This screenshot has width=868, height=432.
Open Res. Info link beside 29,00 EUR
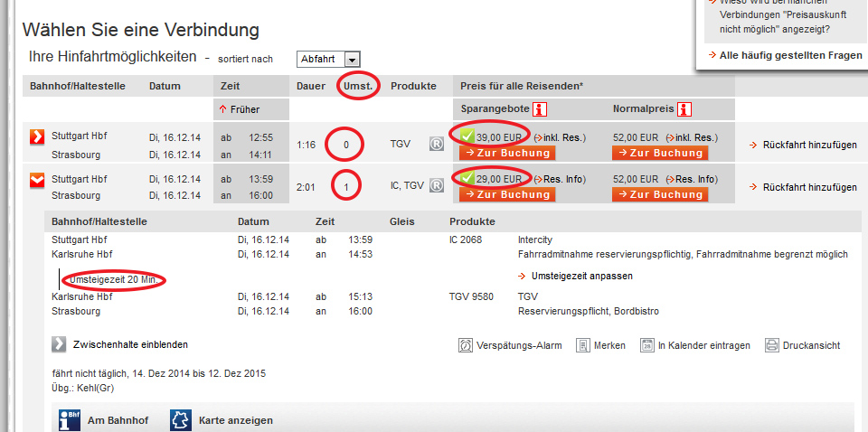[x=560, y=179]
